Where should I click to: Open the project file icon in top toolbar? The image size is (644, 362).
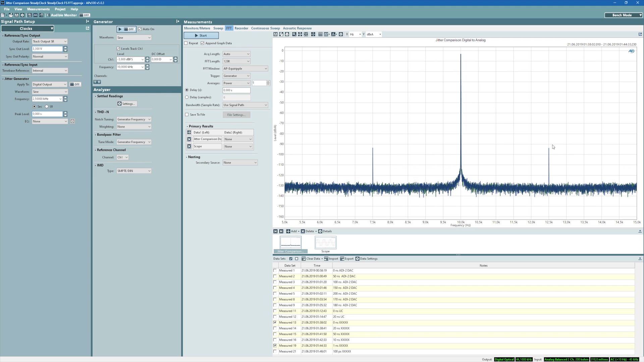pos(11,15)
